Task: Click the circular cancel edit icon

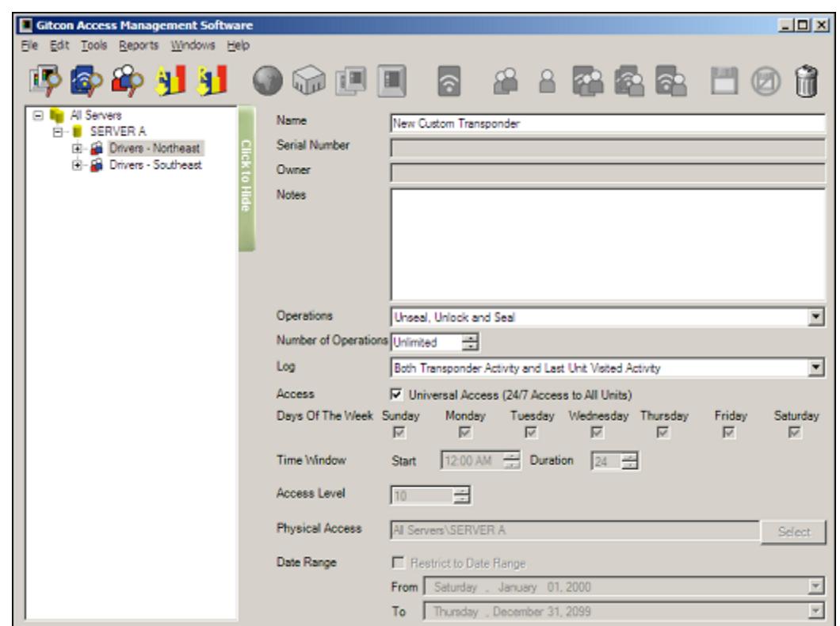Action: pos(766,82)
